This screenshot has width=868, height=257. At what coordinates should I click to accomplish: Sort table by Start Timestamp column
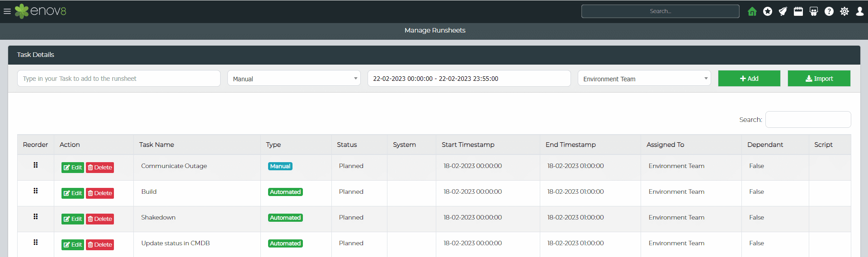point(468,145)
